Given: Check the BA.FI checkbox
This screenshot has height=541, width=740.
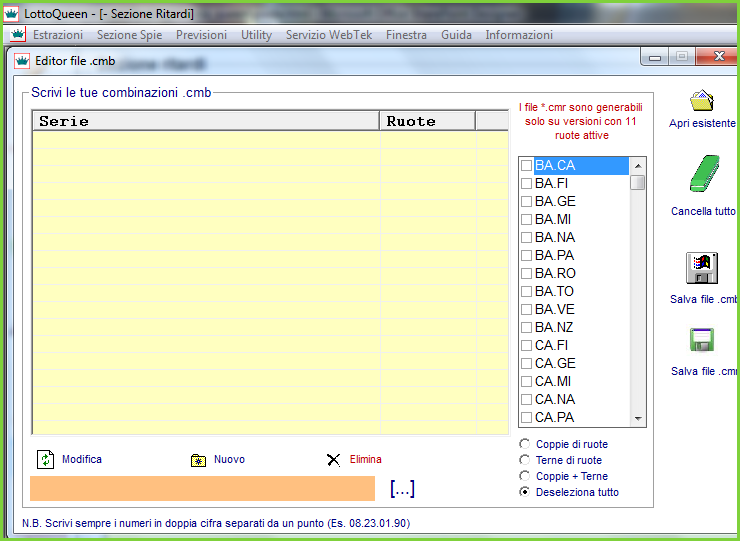Looking at the screenshot, I should pyautogui.click(x=526, y=184).
